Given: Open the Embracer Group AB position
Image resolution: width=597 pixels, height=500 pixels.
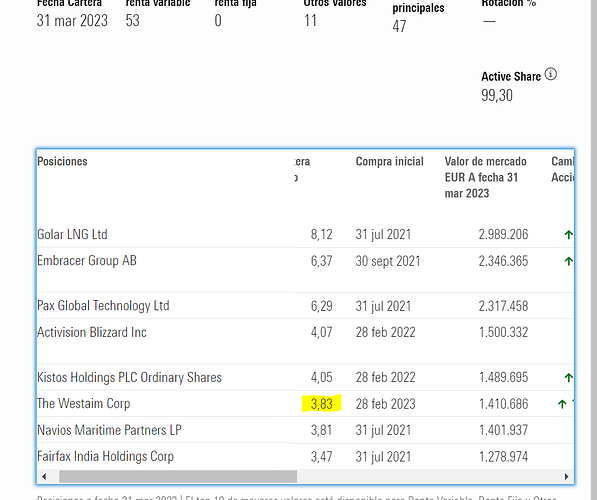Looking at the screenshot, I should tap(87, 260).
